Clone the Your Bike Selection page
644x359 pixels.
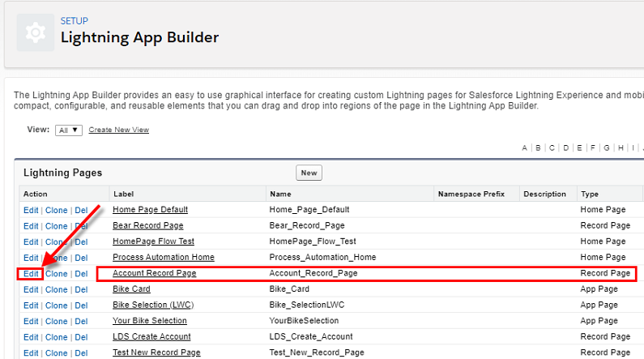point(56,322)
